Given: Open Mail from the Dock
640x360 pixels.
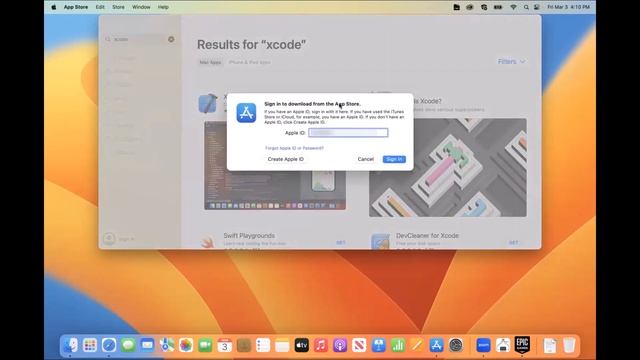Looking at the screenshot, I should click(147, 345).
